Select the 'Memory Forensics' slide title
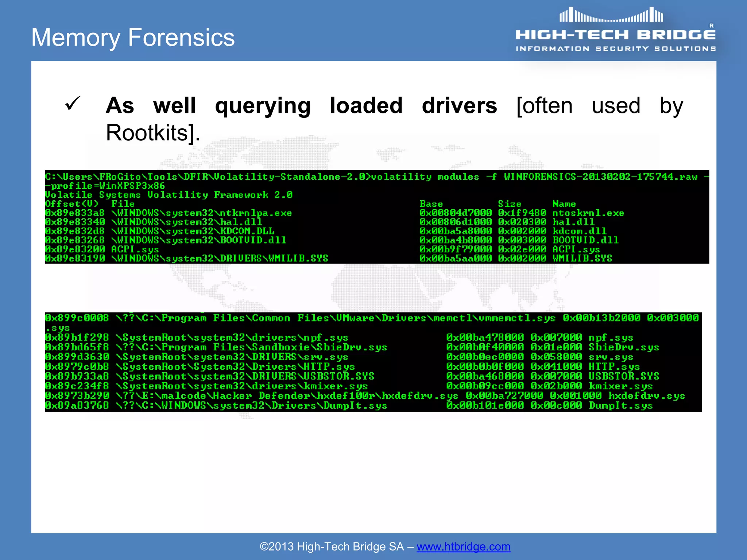Screen dimensions: 747x560 click(x=133, y=38)
